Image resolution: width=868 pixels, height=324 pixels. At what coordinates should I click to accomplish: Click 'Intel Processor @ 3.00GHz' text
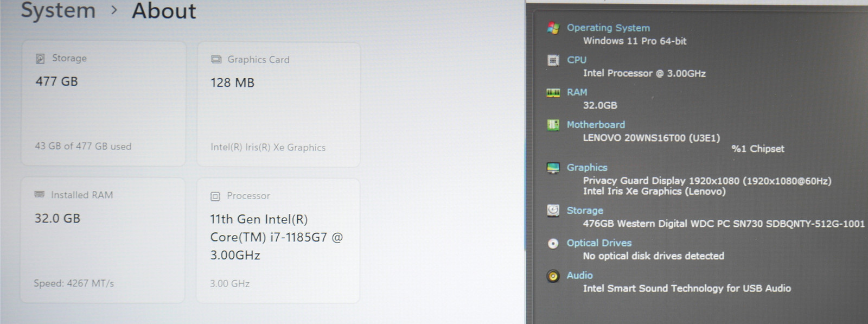[x=644, y=73]
